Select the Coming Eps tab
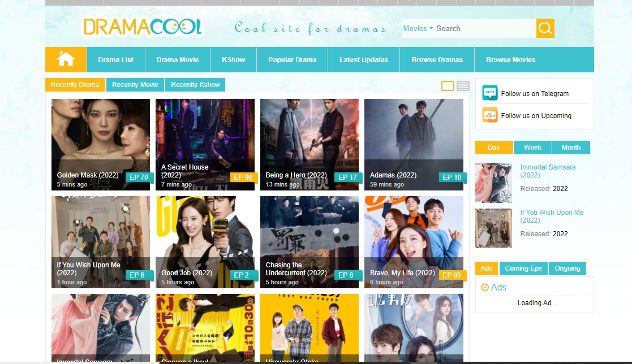This screenshot has width=632, height=364. pyautogui.click(x=523, y=268)
